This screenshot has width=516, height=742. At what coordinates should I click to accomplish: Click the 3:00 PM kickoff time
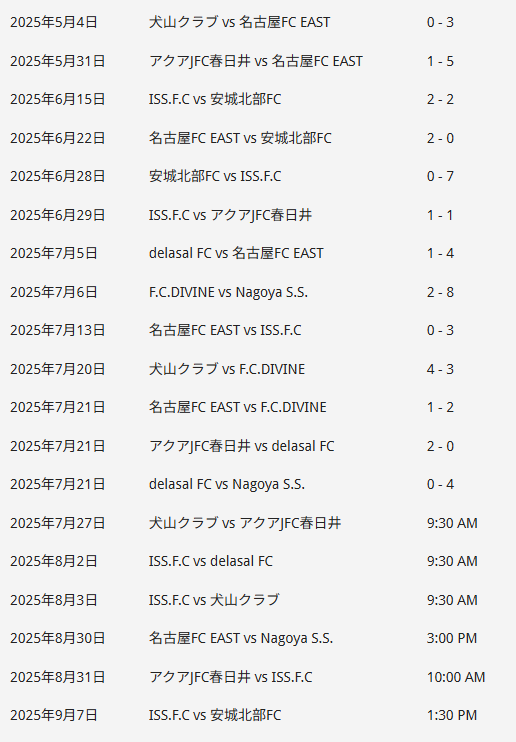pyautogui.click(x=452, y=638)
